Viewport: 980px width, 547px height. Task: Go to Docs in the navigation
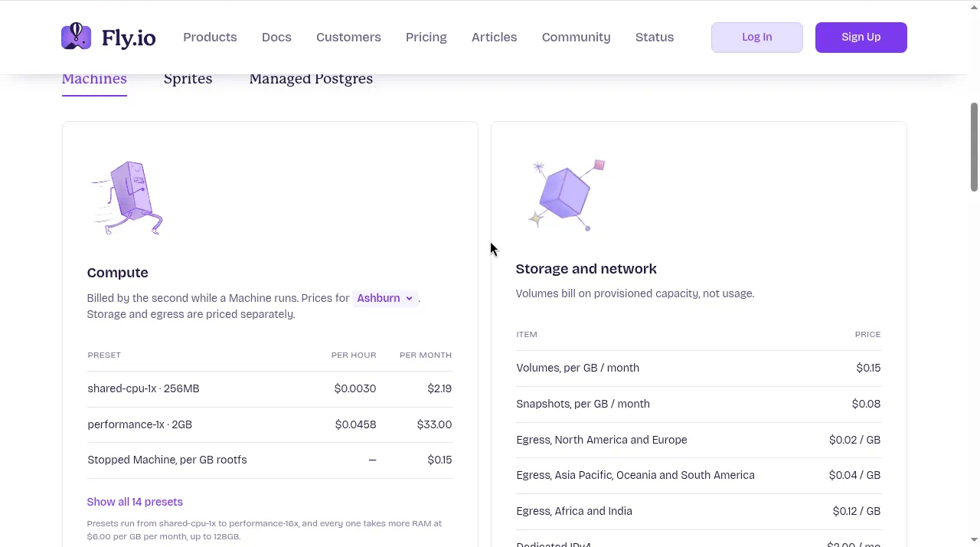click(x=276, y=37)
